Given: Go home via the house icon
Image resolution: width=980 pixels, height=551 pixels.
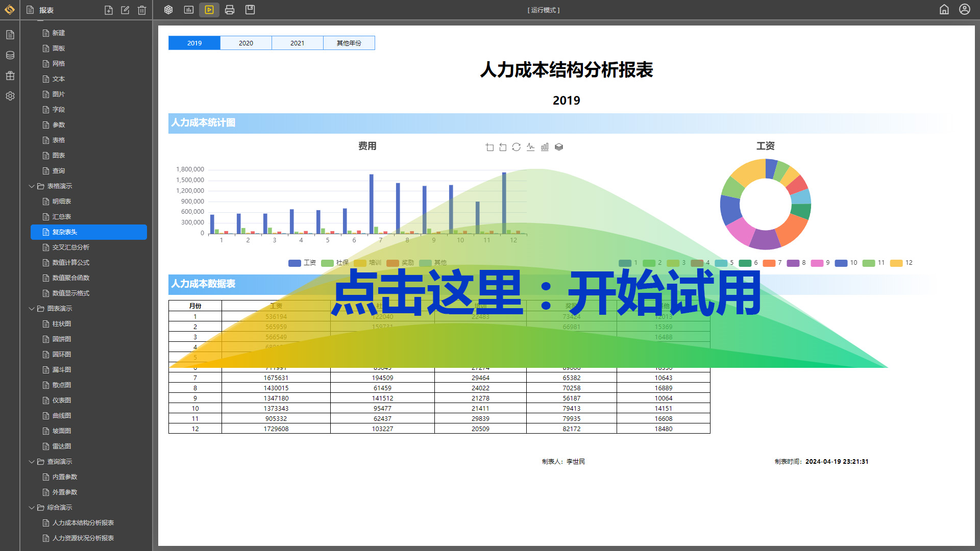Looking at the screenshot, I should (x=944, y=10).
